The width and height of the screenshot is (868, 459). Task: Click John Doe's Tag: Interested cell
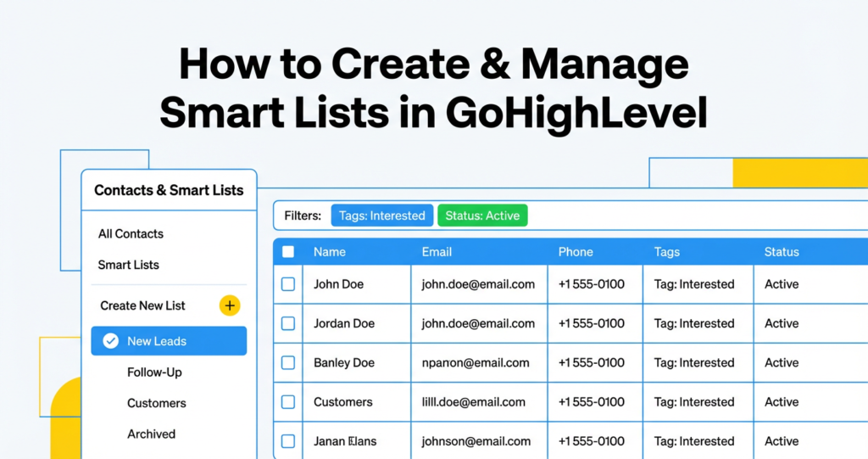pos(694,284)
